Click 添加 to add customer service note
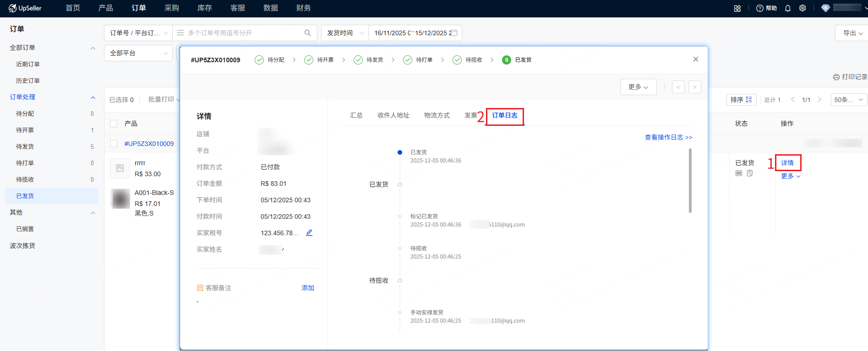868x351 pixels. click(308, 288)
